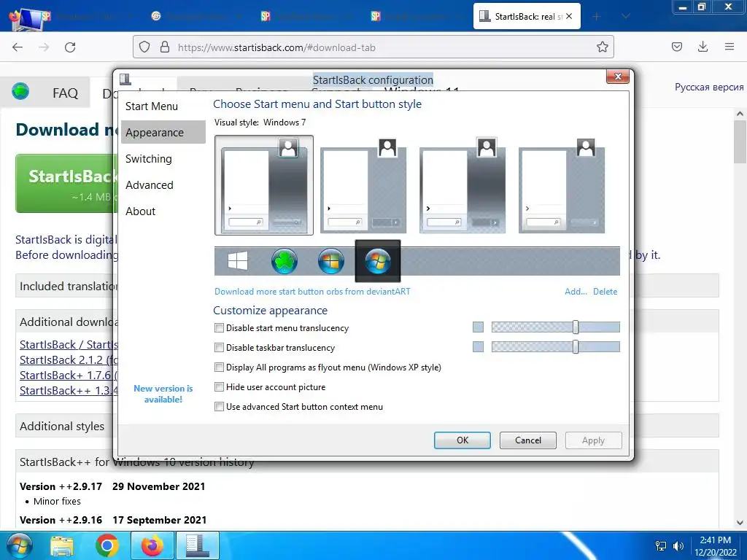Open the Firefox hamburger menu
Image resolution: width=747 pixels, height=560 pixels.
pyautogui.click(x=729, y=47)
